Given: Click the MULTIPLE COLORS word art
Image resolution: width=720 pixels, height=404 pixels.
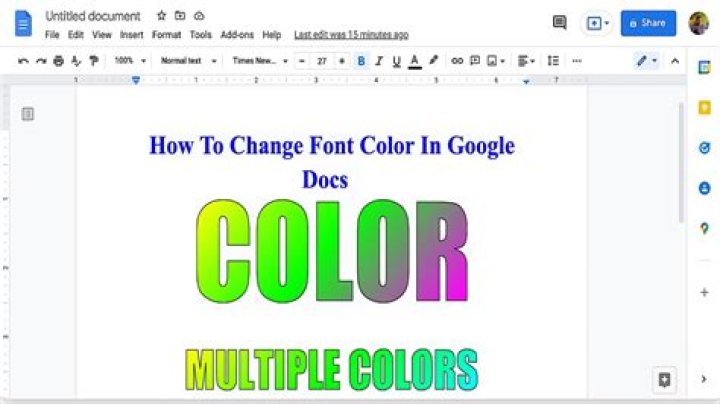Looking at the screenshot, I should point(332,370).
